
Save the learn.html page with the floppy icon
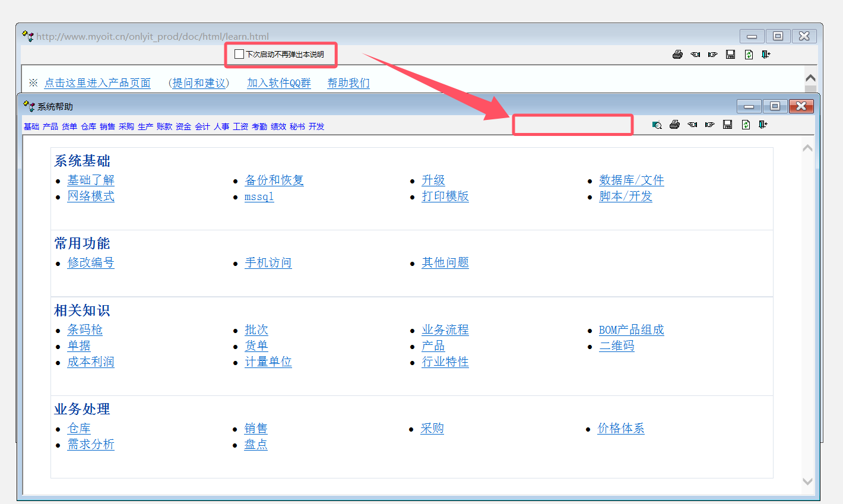pyautogui.click(x=731, y=55)
